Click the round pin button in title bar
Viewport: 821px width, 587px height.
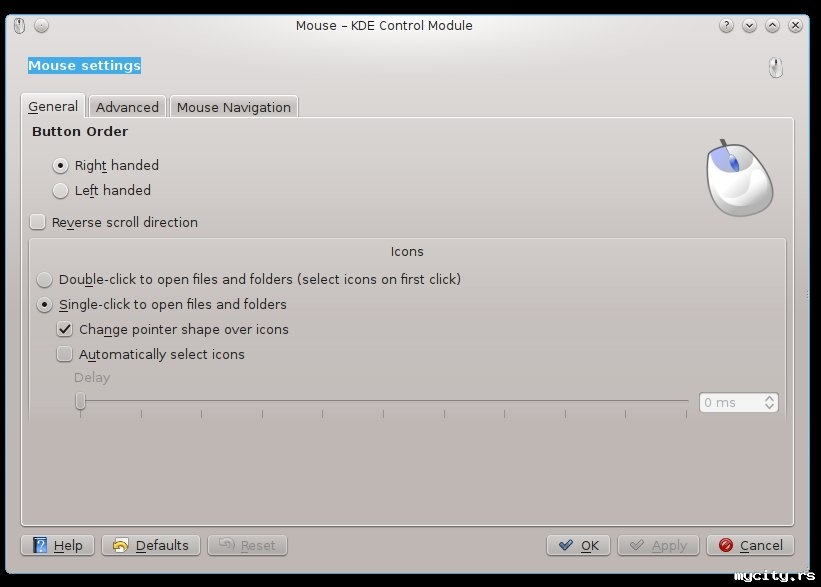[x=41, y=26]
